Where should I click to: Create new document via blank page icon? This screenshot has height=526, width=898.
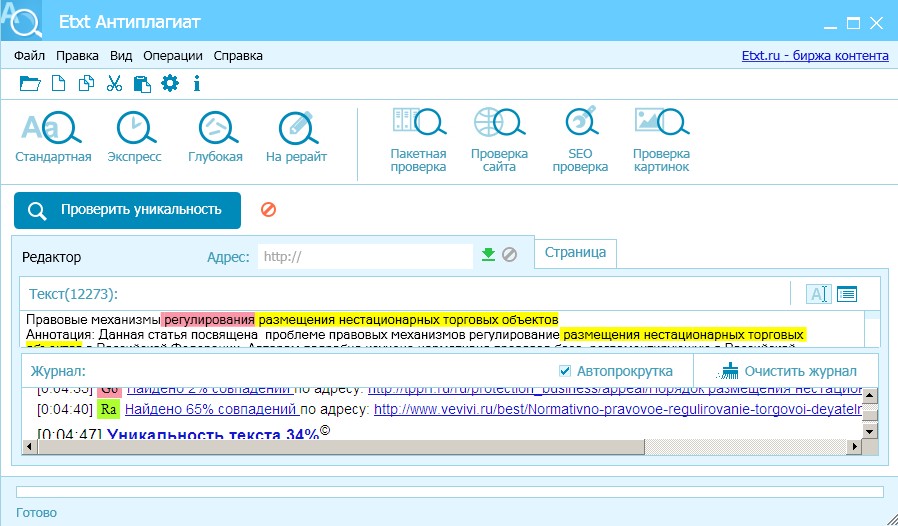tap(58, 84)
